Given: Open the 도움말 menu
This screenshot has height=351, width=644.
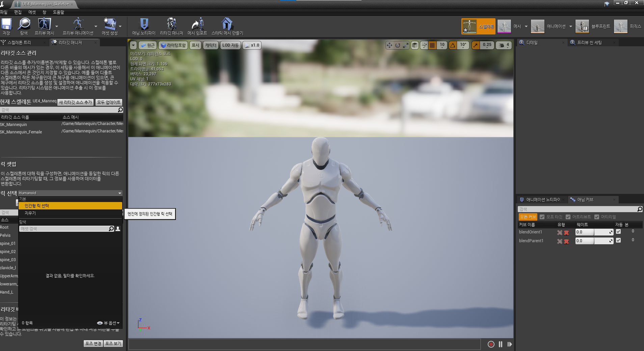Looking at the screenshot, I should pos(58,12).
